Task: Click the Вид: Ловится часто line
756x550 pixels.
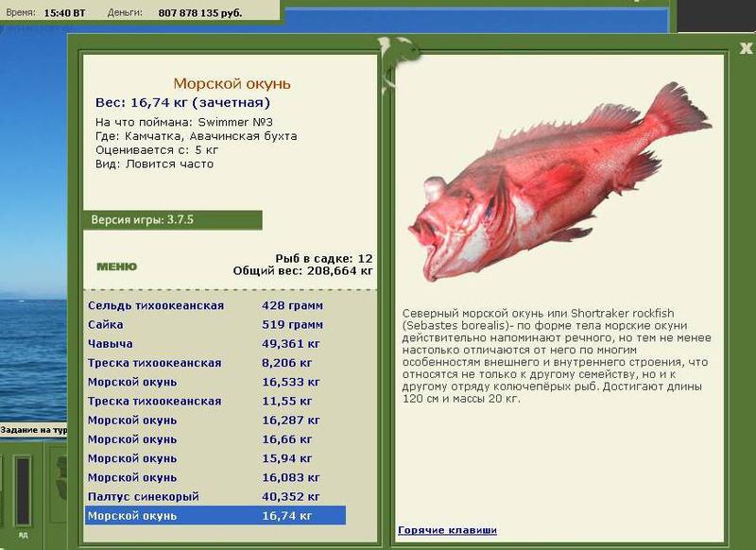Action: point(154,164)
